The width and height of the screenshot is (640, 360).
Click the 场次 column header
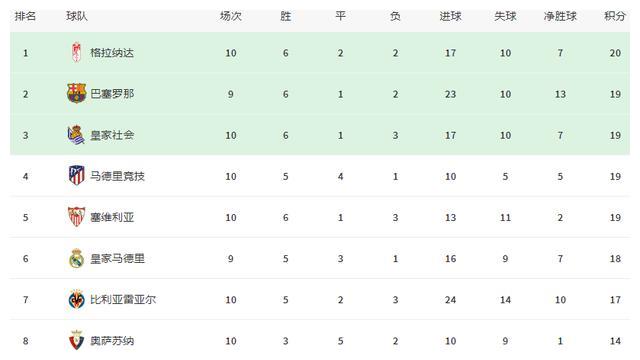[x=231, y=16]
